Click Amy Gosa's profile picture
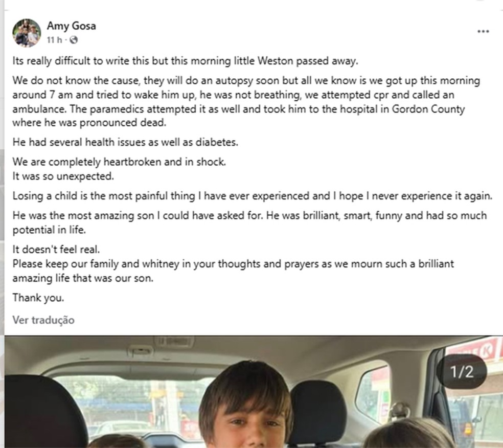This screenshot has height=448, width=503. [x=27, y=32]
